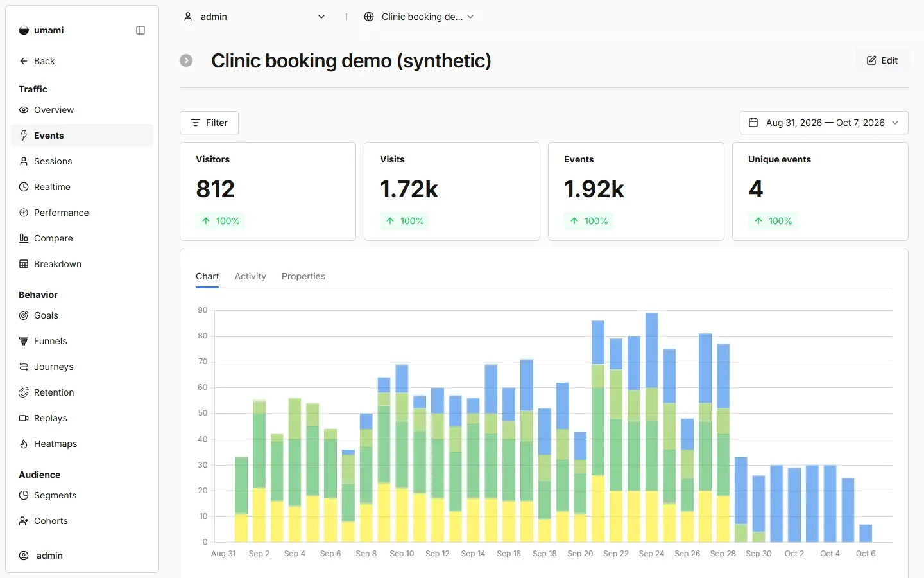
Task: Open the Segments pie icon
Action: (x=24, y=495)
